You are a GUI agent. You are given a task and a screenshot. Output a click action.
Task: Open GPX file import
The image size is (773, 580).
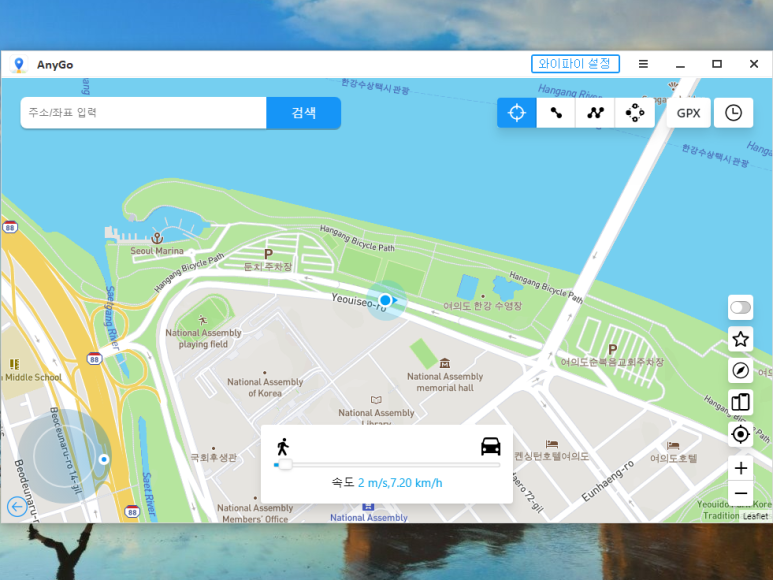[688, 113]
